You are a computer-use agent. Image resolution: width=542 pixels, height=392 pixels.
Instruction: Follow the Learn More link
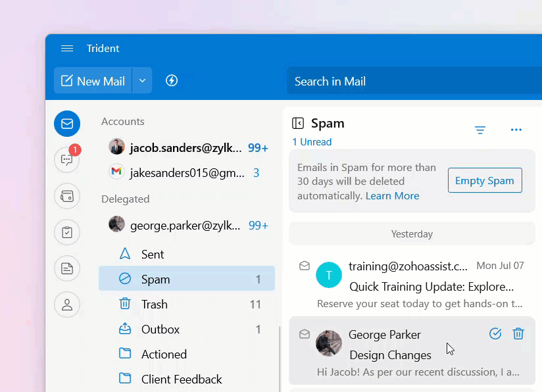392,196
